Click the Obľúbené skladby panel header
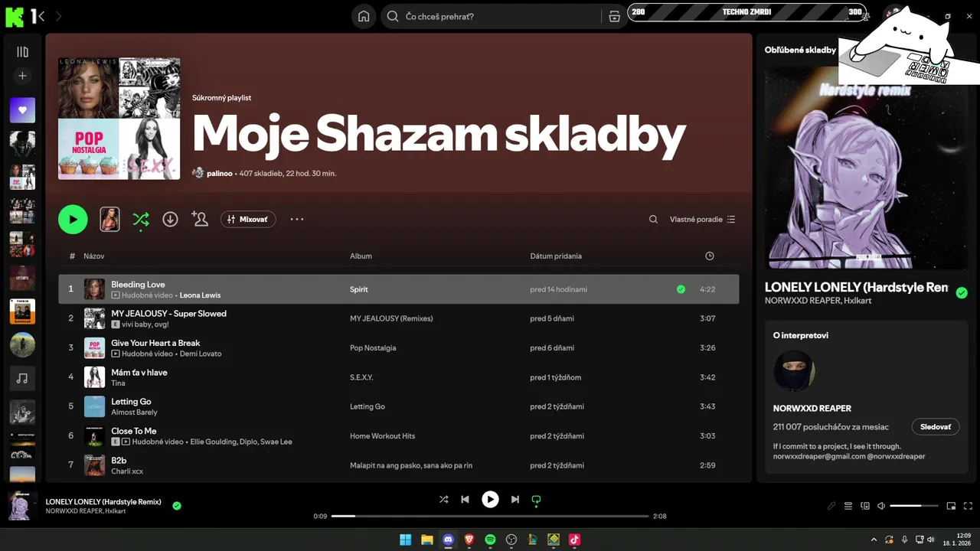980x551 pixels. click(x=800, y=50)
